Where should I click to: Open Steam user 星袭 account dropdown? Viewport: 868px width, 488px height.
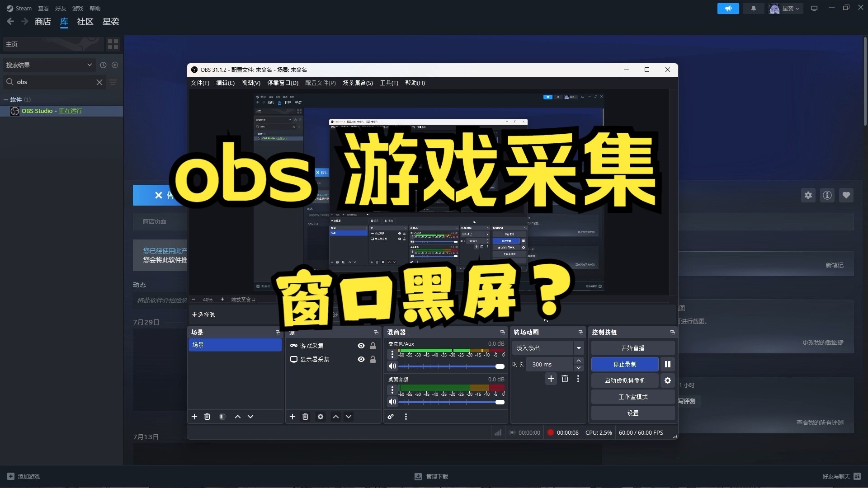pyautogui.click(x=786, y=9)
